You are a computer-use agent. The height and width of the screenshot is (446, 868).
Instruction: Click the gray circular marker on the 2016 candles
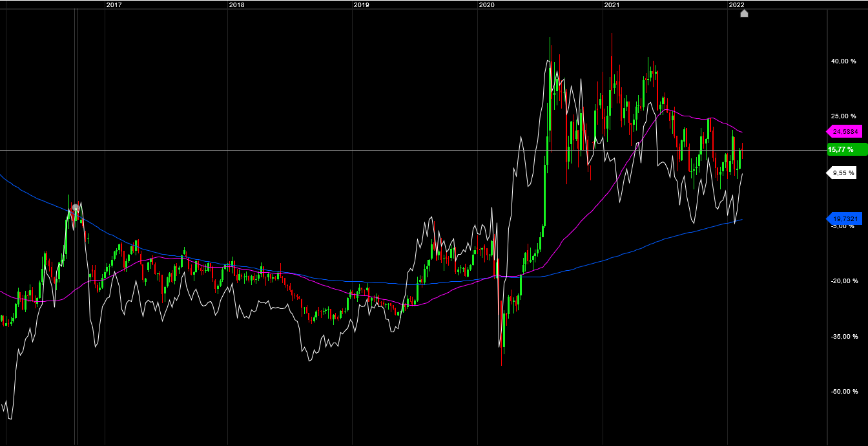(76, 208)
